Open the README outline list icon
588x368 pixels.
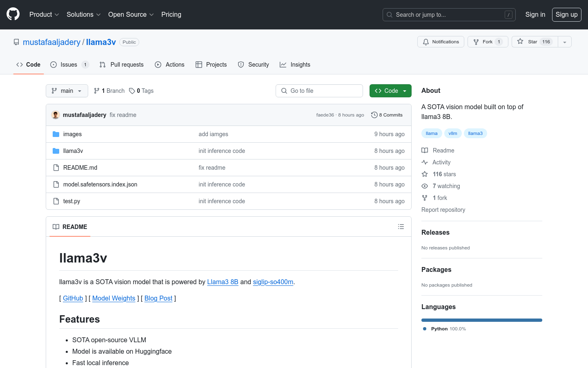(x=401, y=227)
